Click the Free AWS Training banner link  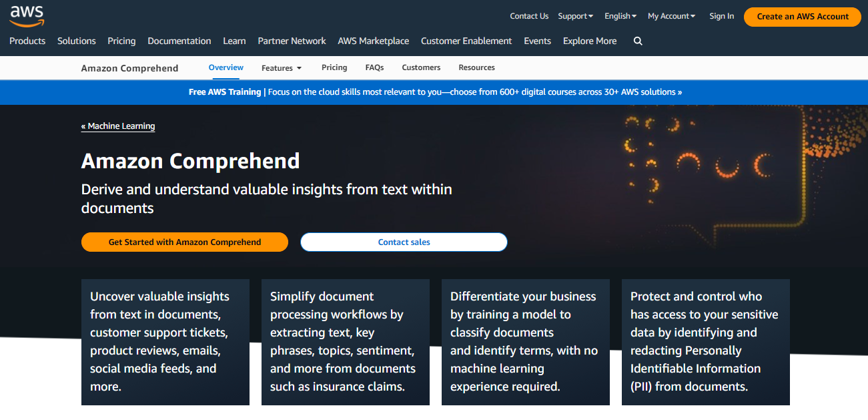pyautogui.click(x=435, y=92)
